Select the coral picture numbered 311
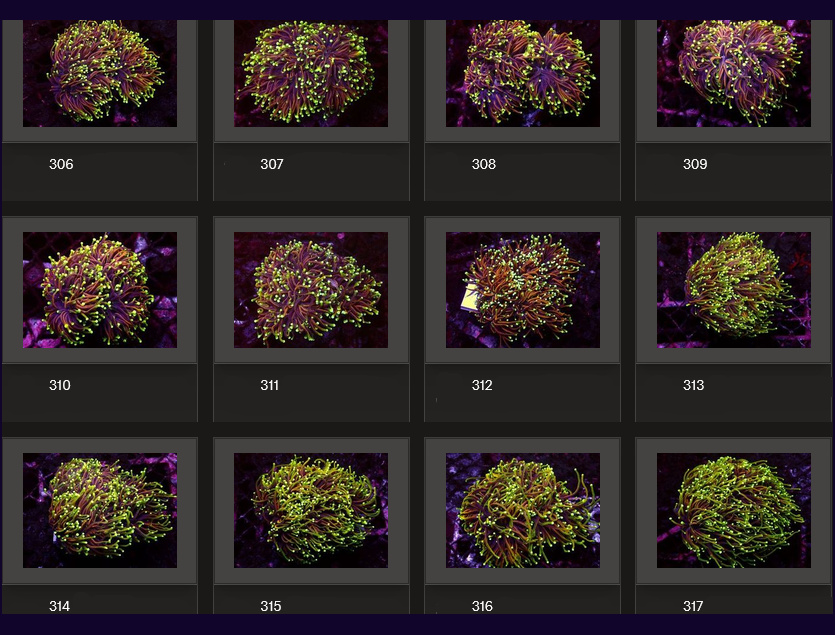 click(x=311, y=290)
